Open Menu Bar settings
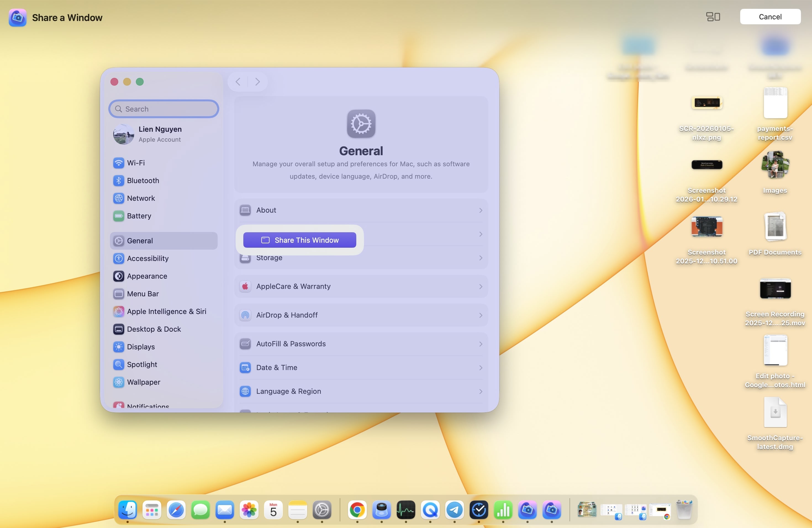This screenshot has width=812, height=528. click(164, 294)
